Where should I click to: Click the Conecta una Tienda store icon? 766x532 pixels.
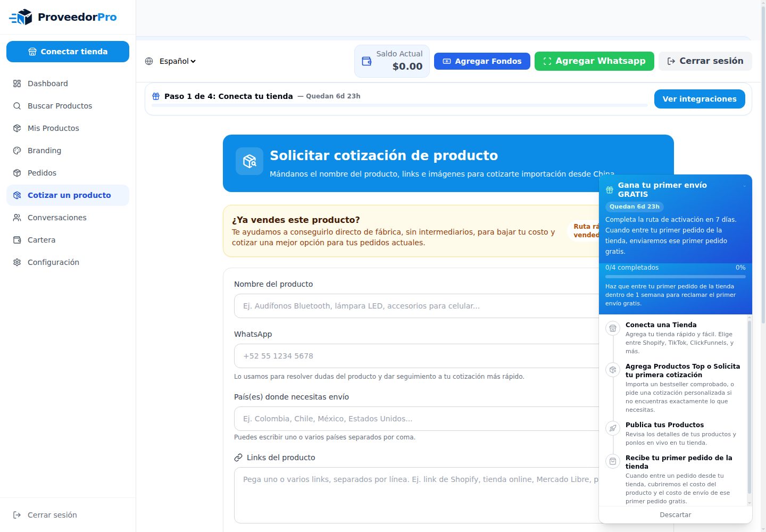613,328
